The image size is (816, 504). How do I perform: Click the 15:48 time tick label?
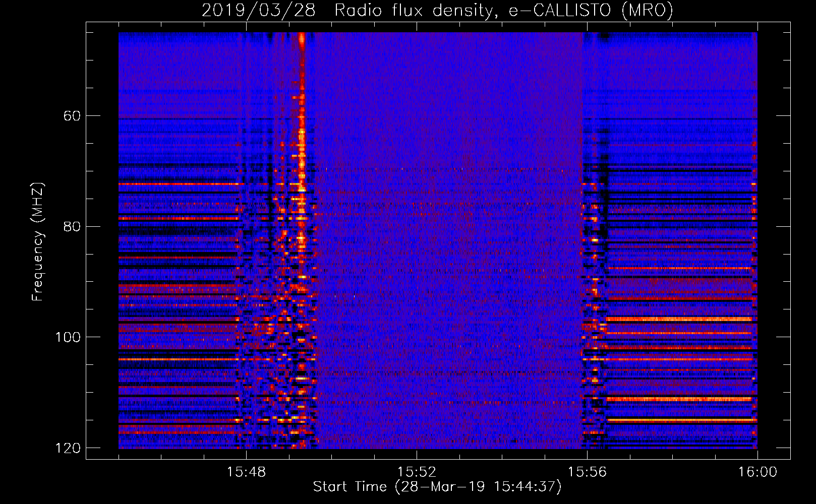click(246, 472)
